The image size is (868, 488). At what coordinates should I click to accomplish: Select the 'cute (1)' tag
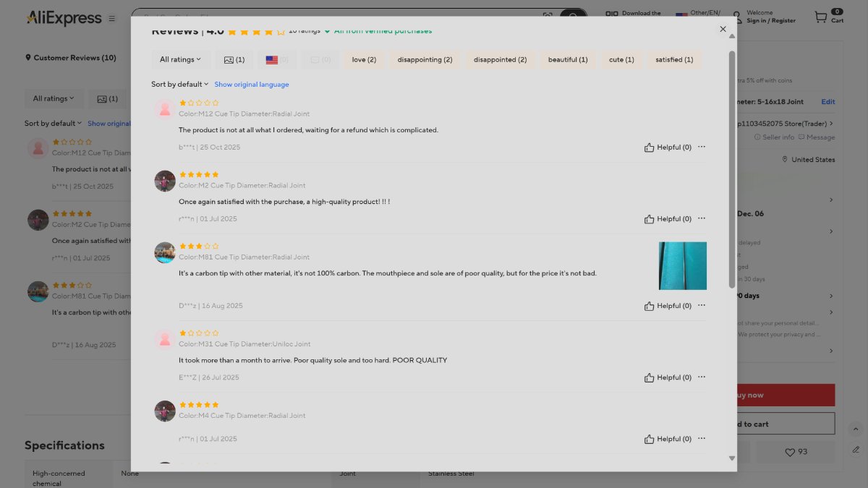tap(621, 60)
